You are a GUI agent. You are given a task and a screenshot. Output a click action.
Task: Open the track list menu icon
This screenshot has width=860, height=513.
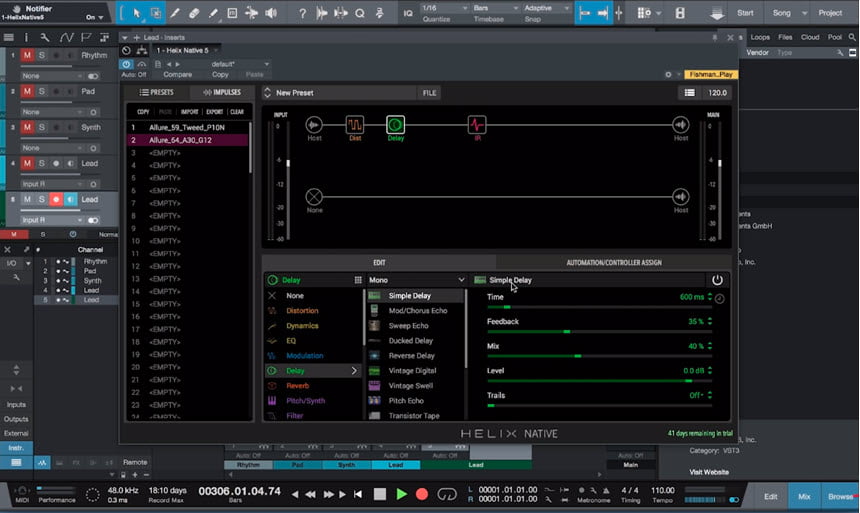[9, 37]
